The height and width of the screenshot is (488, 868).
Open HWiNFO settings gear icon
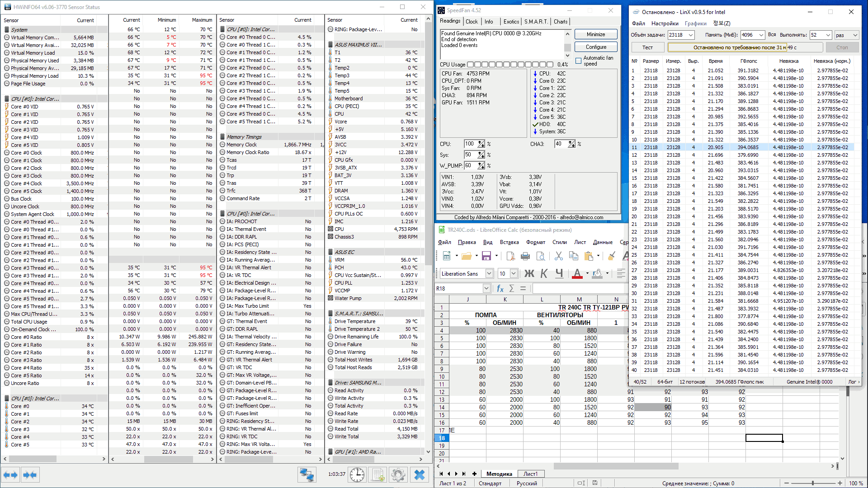pyautogui.click(x=398, y=475)
